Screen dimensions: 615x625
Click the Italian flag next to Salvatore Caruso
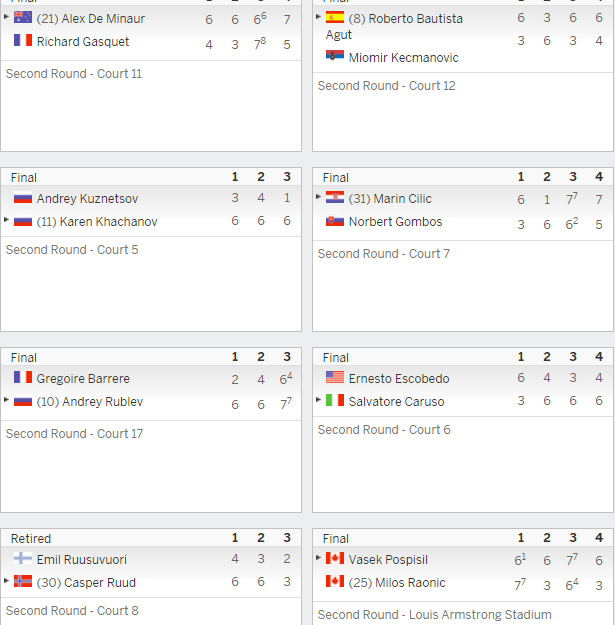(335, 400)
